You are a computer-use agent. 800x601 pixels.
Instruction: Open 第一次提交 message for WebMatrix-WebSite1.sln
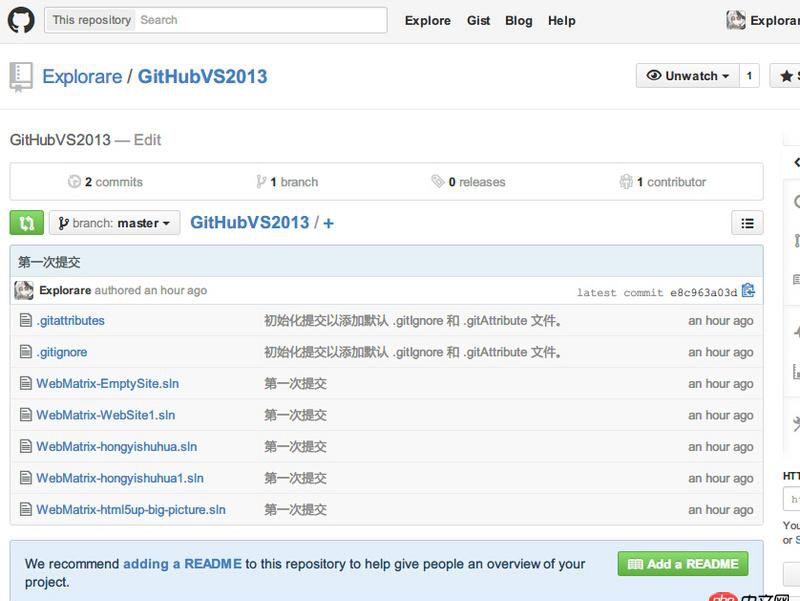[x=295, y=415]
